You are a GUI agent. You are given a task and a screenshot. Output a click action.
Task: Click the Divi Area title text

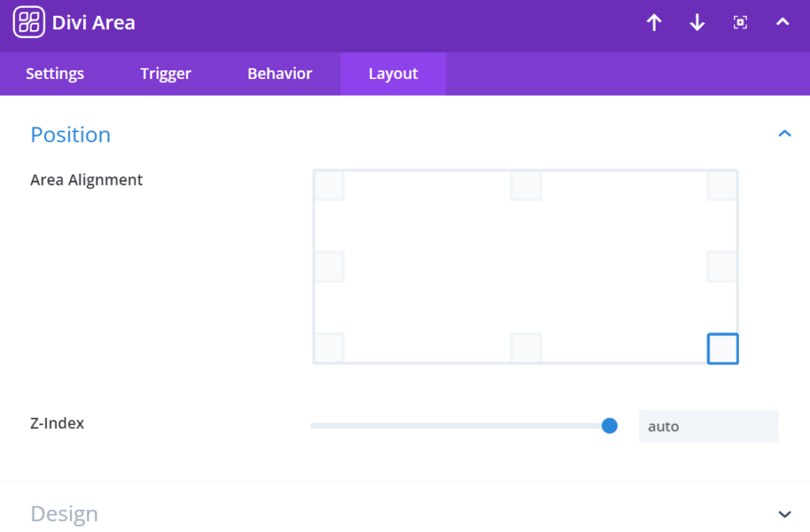point(93,23)
